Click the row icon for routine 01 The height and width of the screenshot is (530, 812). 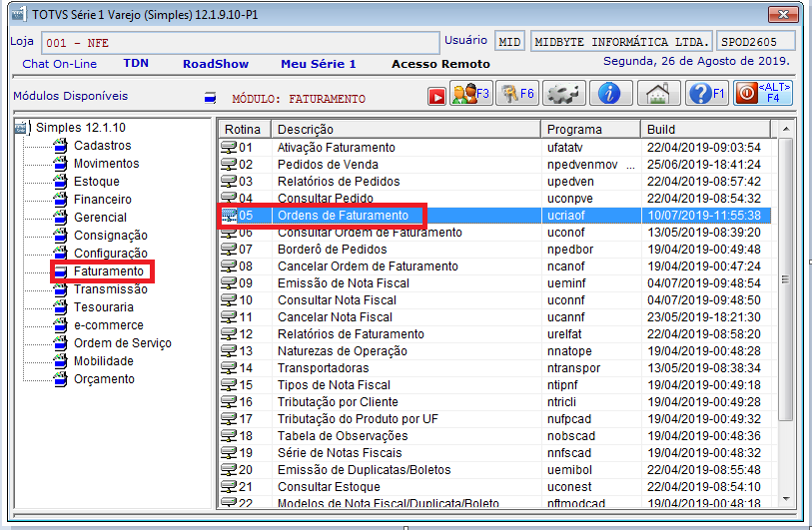click(229, 148)
